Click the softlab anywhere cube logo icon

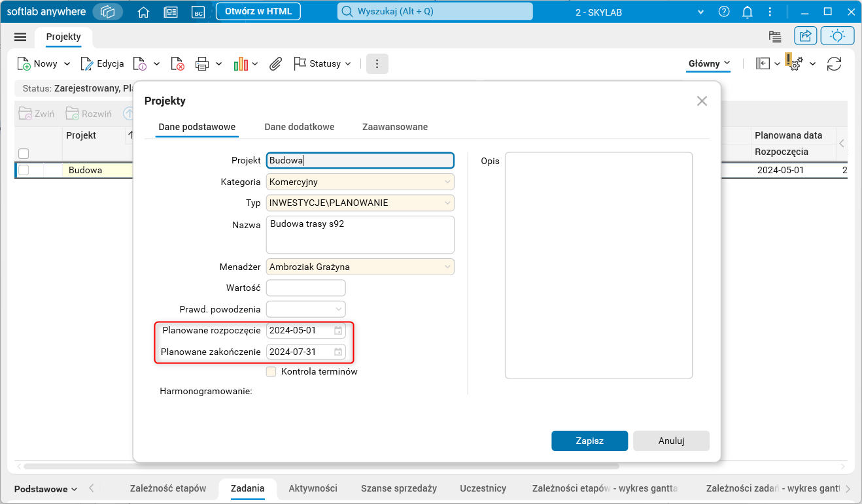click(x=108, y=12)
